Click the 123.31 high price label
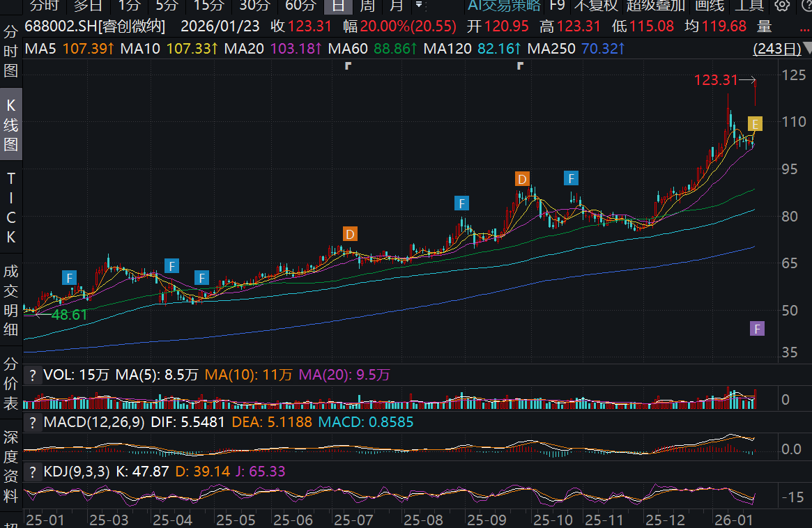 pyautogui.click(x=716, y=80)
